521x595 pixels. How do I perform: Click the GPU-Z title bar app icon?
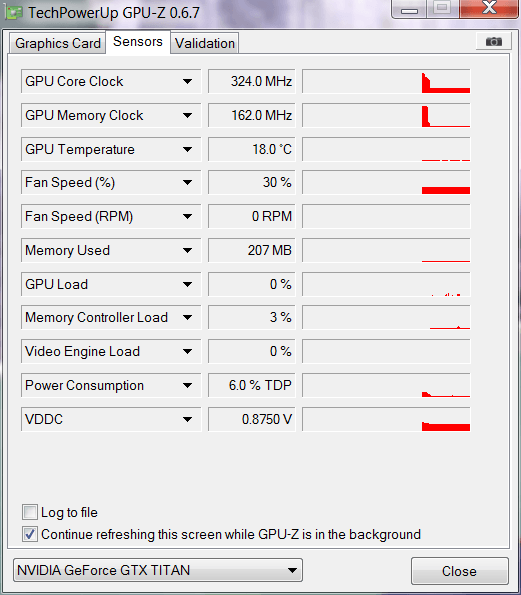click(14, 13)
